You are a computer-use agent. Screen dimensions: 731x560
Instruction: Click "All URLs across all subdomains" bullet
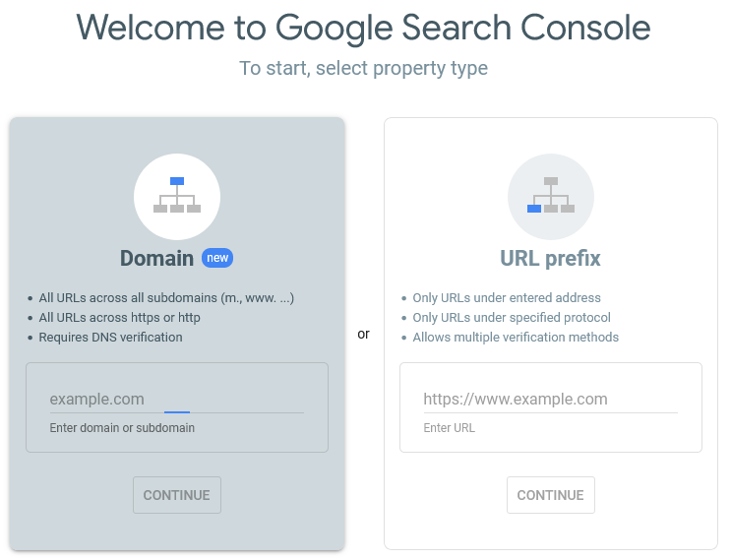[x=166, y=297]
